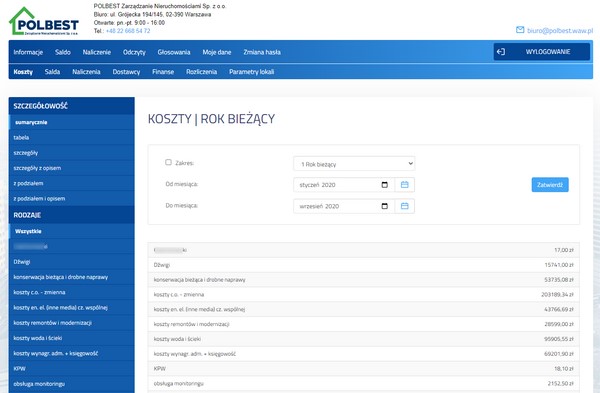Select the Koszty submenu tab

(x=23, y=72)
